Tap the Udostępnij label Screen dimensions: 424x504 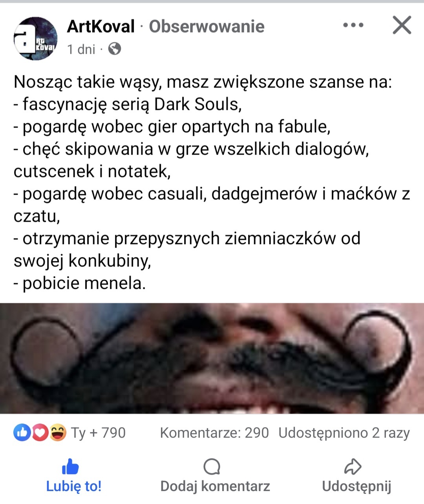(x=357, y=486)
